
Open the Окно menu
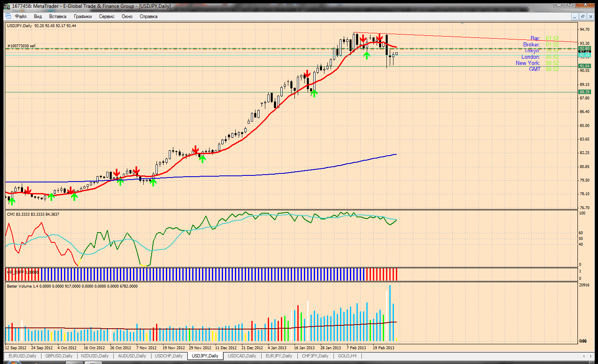127,16
